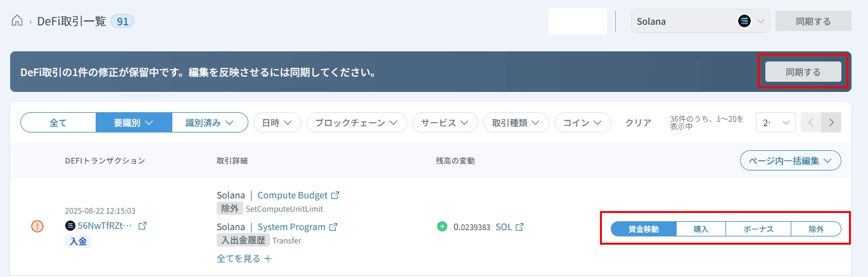
Task: Click 同期する button beside Solana selector
Action: coord(813,21)
